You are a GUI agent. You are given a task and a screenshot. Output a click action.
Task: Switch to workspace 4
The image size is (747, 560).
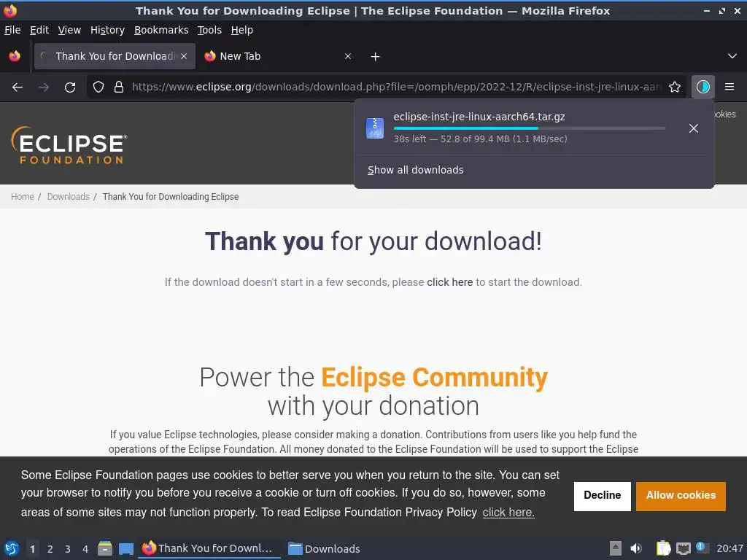pos(85,549)
